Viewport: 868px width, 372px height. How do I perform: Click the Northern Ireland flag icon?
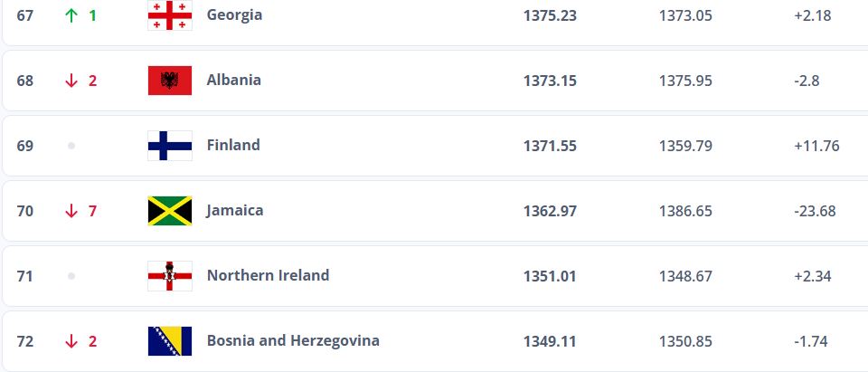pyautogui.click(x=170, y=276)
